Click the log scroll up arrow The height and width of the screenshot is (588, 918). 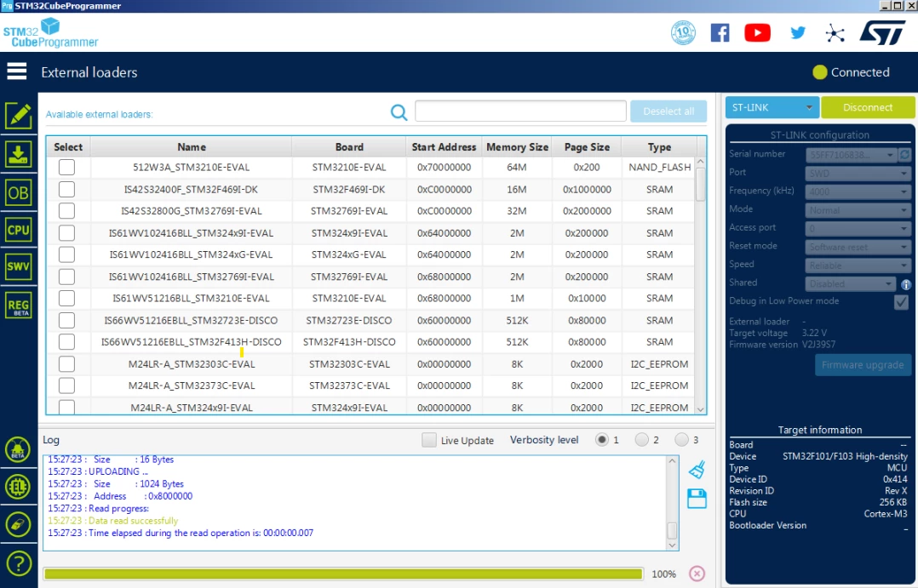coord(672,461)
